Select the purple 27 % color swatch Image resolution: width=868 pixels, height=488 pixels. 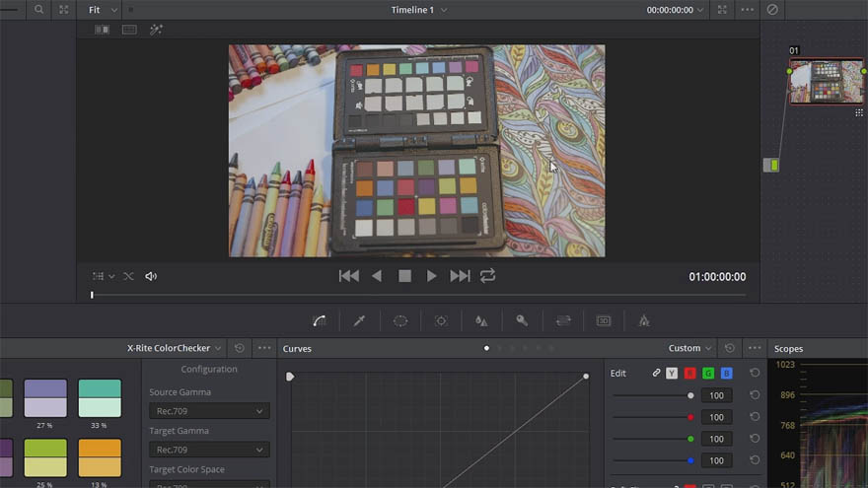[45, 398]
